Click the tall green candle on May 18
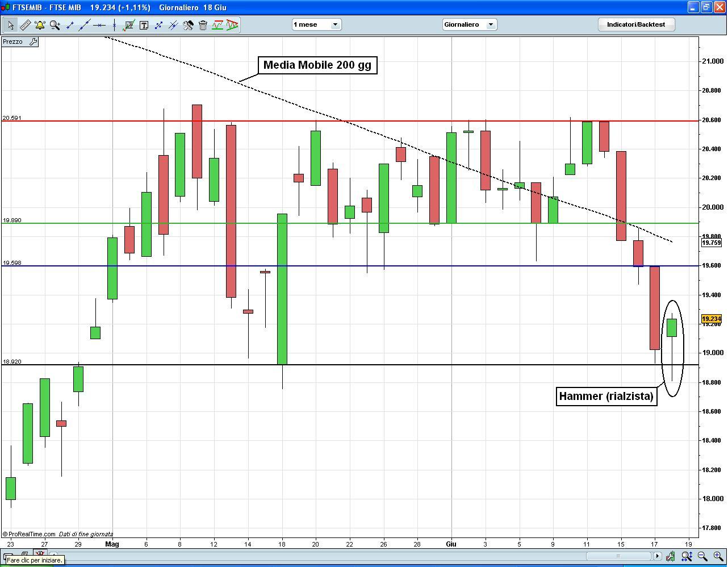The height and width of the screenshot is (567, 728). [x=282, y=289]
